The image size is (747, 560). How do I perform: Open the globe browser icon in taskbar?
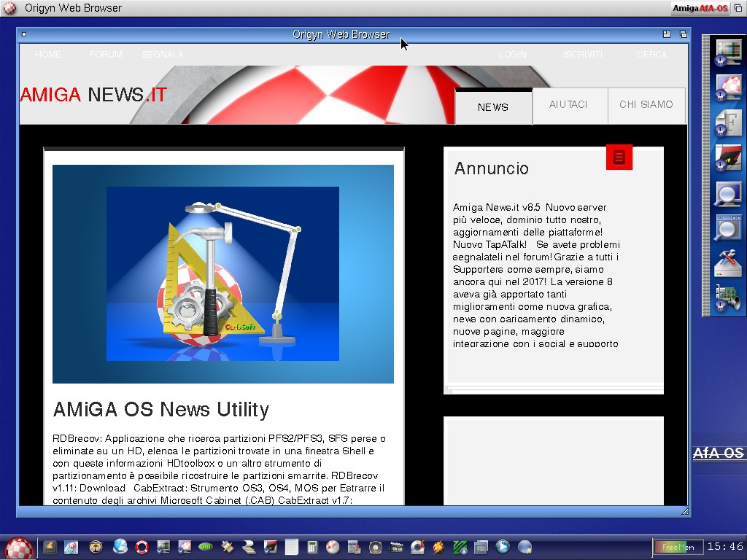[x=120, y=547]
